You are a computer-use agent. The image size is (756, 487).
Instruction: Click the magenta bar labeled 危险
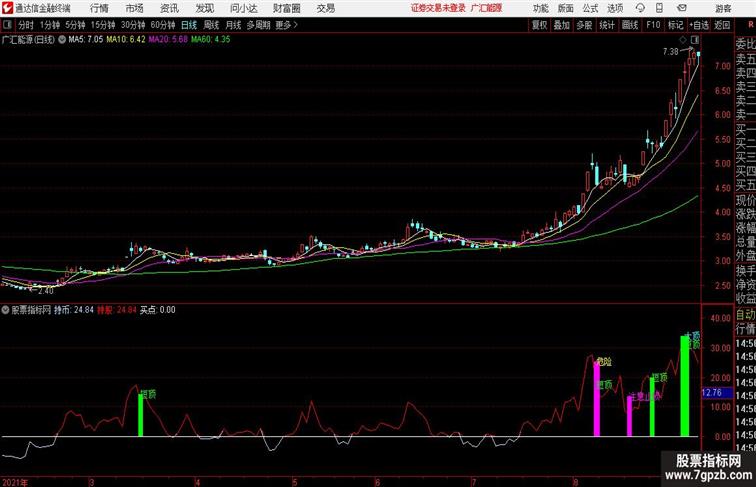(597, 399)
